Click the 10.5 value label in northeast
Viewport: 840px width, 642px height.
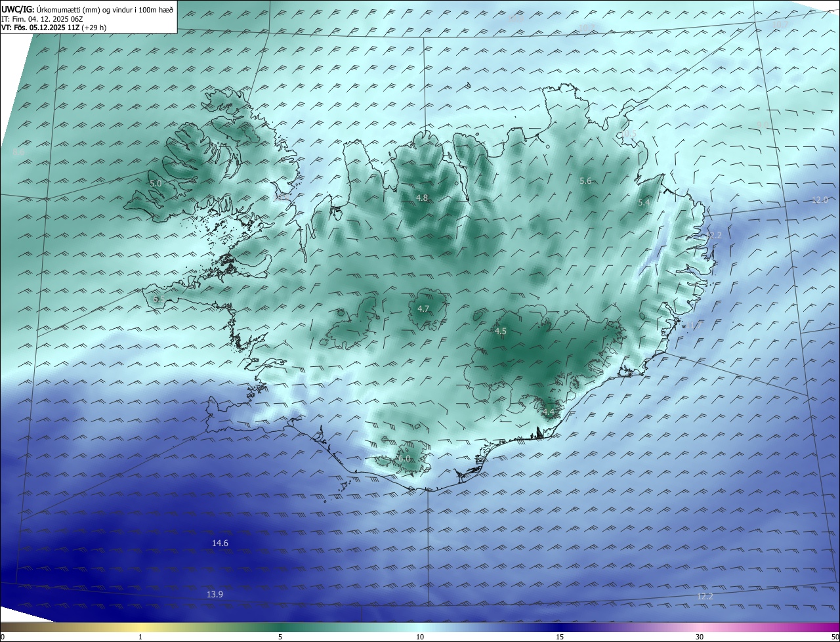(629, 134)
